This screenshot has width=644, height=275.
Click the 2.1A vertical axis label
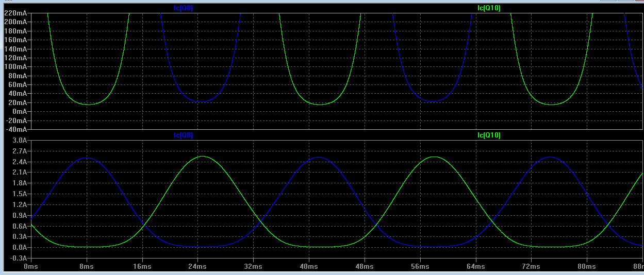point(20,172)
